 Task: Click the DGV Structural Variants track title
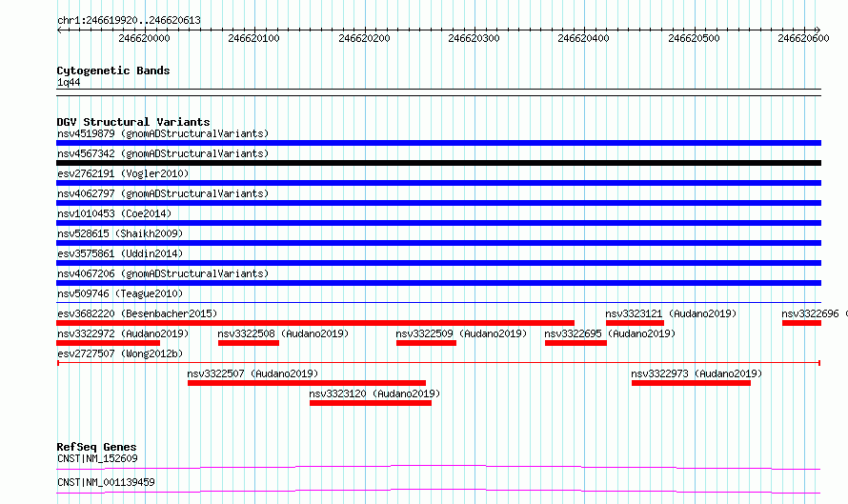pyautogui.click(x=133, y=122)
